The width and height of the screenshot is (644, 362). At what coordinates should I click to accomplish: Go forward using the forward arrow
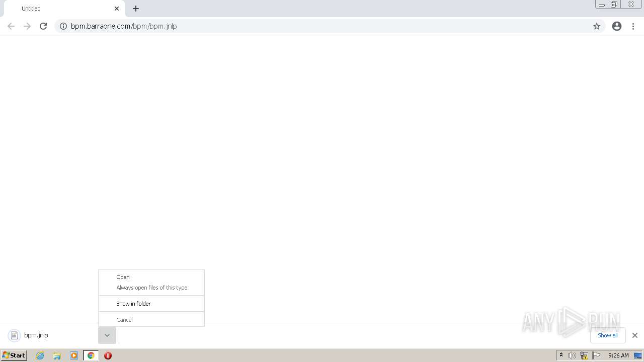pos(27,26)
